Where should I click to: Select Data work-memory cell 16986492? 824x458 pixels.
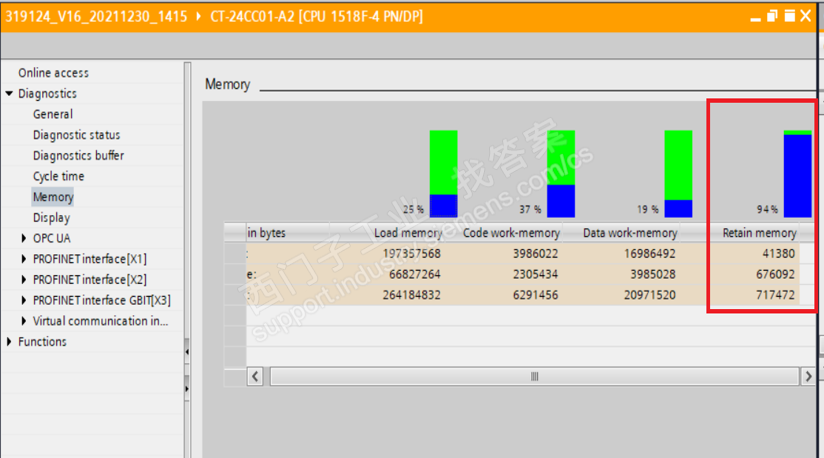pyautogui.click(x=650, y=254)
